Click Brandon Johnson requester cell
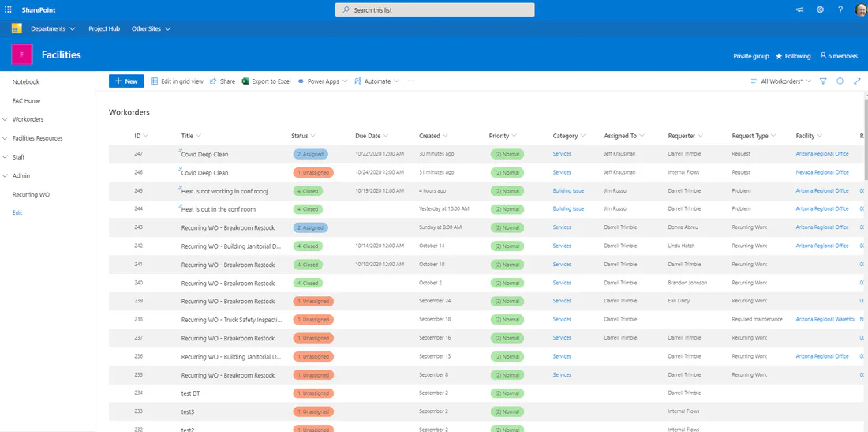This screenshot has width=868, height=432. tap(687, 283)
